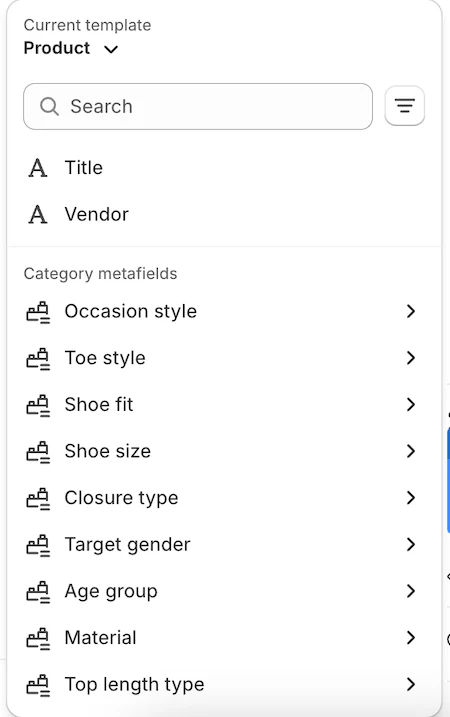Choose the Target gender metafield label

point(128,545)
